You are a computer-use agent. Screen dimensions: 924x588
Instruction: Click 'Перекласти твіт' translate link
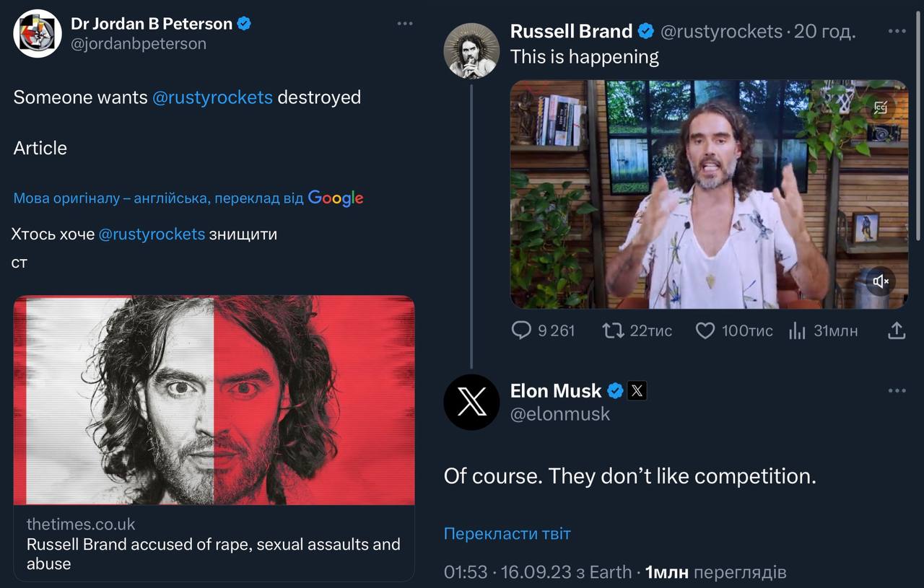(507, 534)
